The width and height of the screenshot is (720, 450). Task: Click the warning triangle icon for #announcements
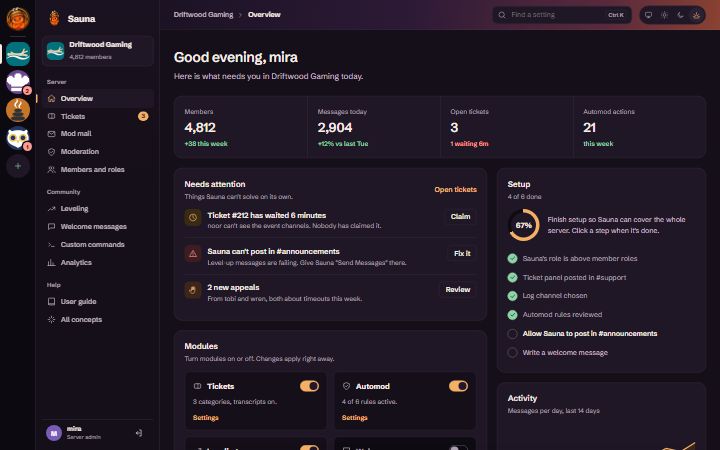[x=193, y=253]
